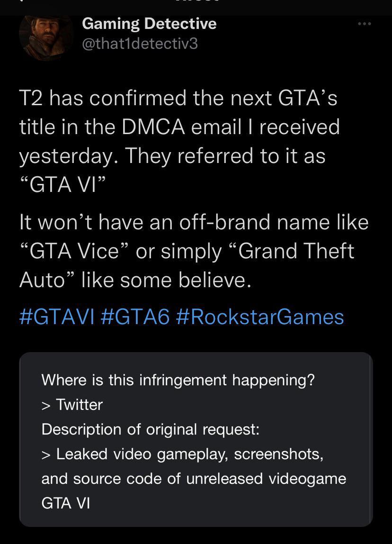This screenshot has width=392, height=544.
Task: Tap the paragraph mentioning "GTA Vice"
Action: pyautogui.click(x=194, y=251)
